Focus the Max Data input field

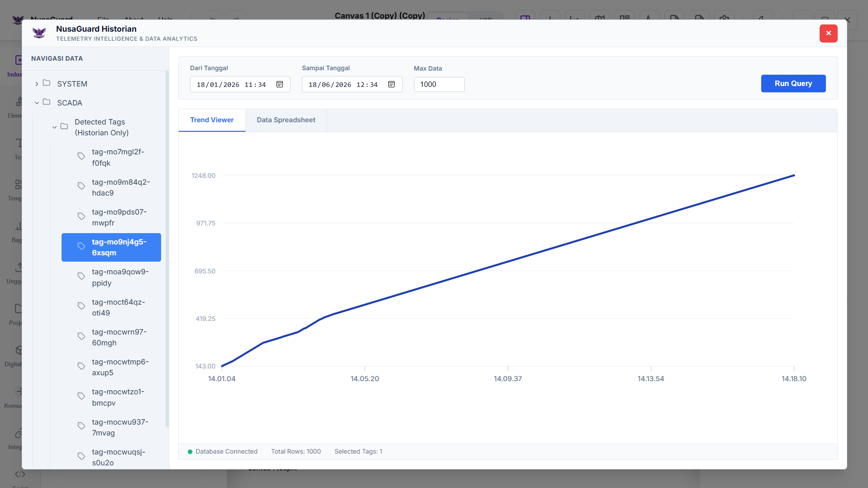tap(439, 85)
